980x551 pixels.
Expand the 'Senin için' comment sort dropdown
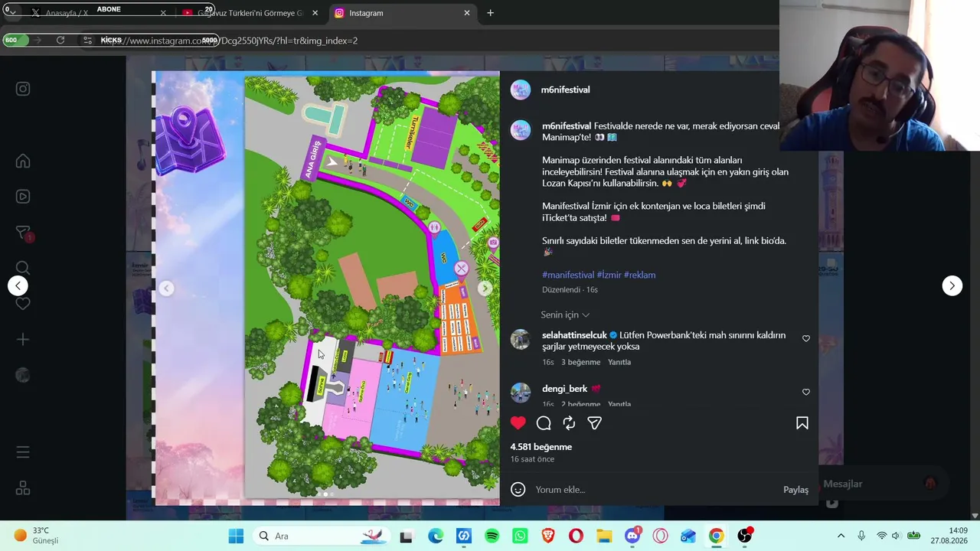click(x=565, y=315)
